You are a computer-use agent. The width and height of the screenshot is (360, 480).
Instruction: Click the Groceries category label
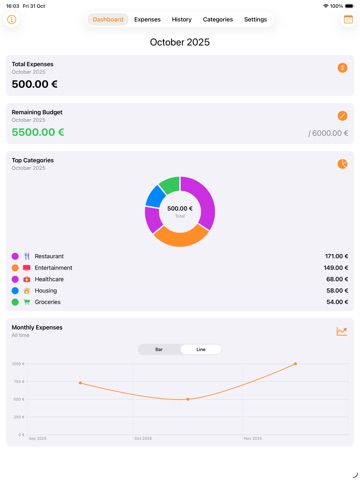47,302
